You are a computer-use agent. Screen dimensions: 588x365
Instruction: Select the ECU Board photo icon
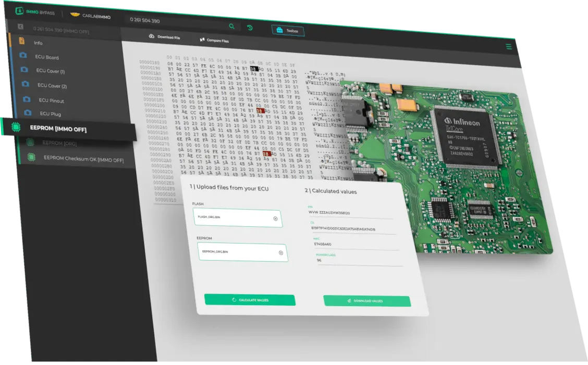pyautogui.click(x=23, y=56)
